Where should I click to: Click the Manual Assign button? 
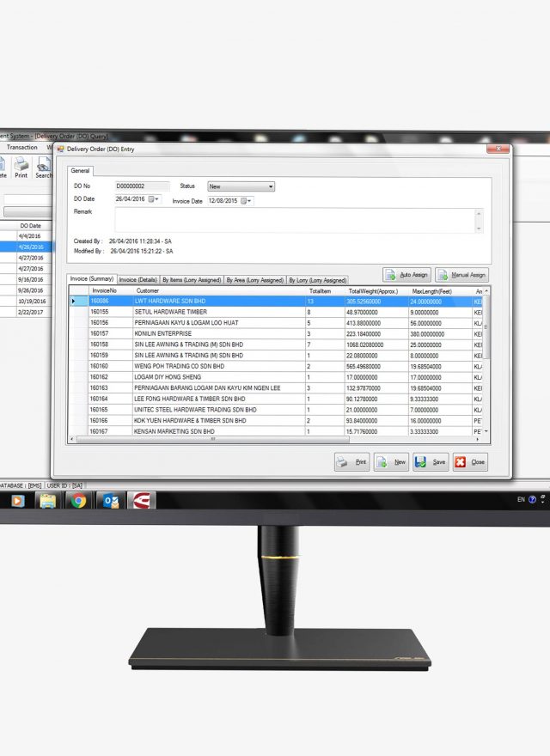(x=461, y=275)
